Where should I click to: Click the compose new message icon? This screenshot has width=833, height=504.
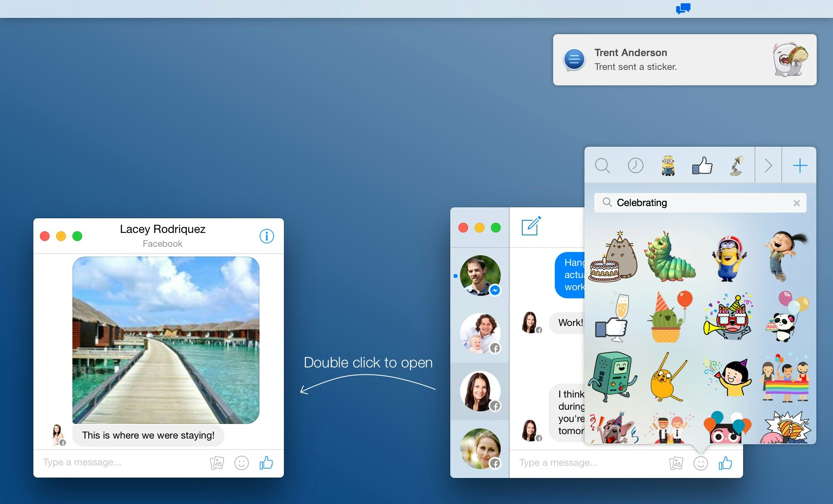click(531, 226)
